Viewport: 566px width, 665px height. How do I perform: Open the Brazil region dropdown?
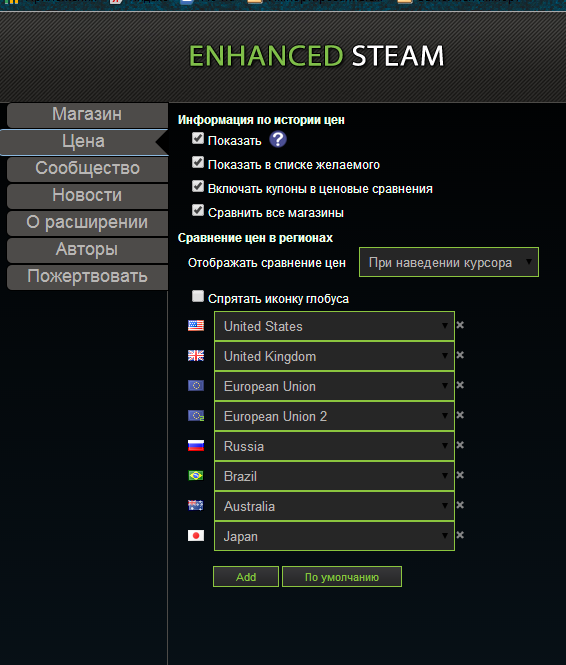point(335,476)
